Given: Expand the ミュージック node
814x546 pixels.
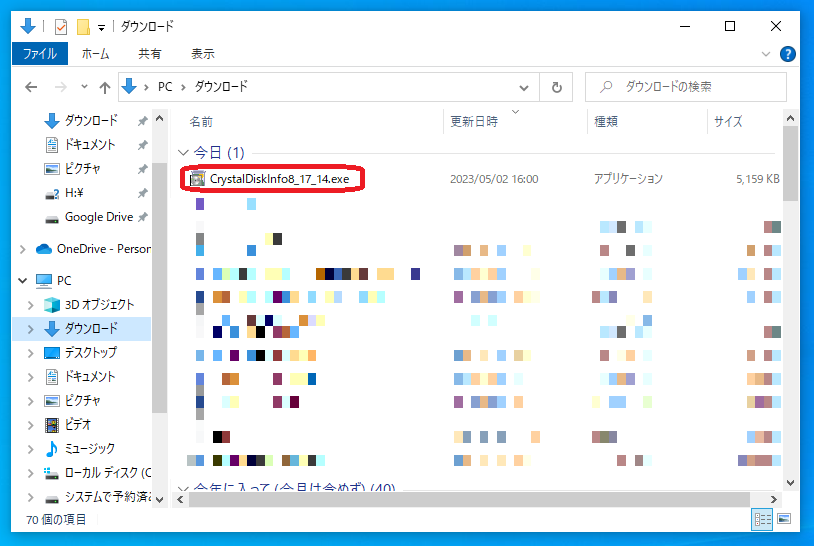Looking at the screenshot, I should (31, 449).
